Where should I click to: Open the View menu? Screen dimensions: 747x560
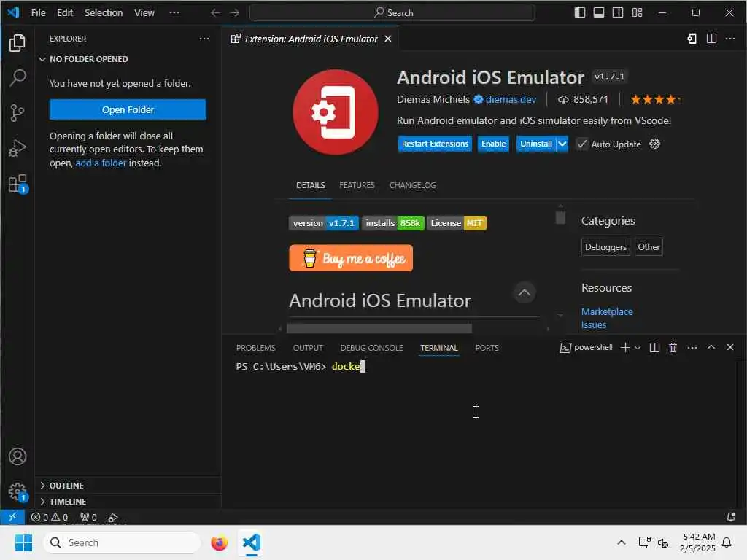point(144,13)
